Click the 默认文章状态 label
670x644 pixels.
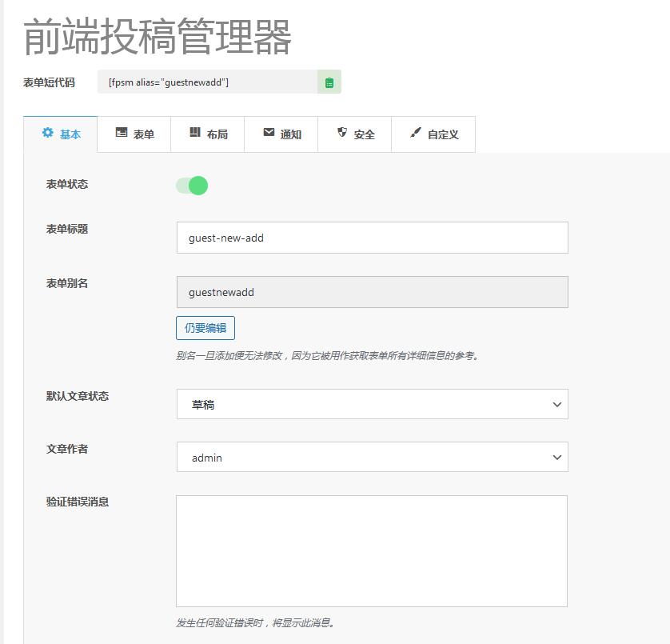(78, 396)
